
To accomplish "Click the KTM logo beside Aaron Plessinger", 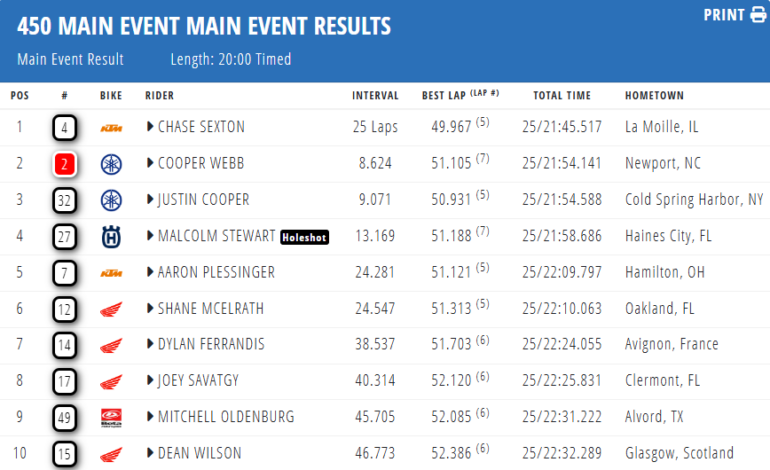I will [x=111, y=273].
